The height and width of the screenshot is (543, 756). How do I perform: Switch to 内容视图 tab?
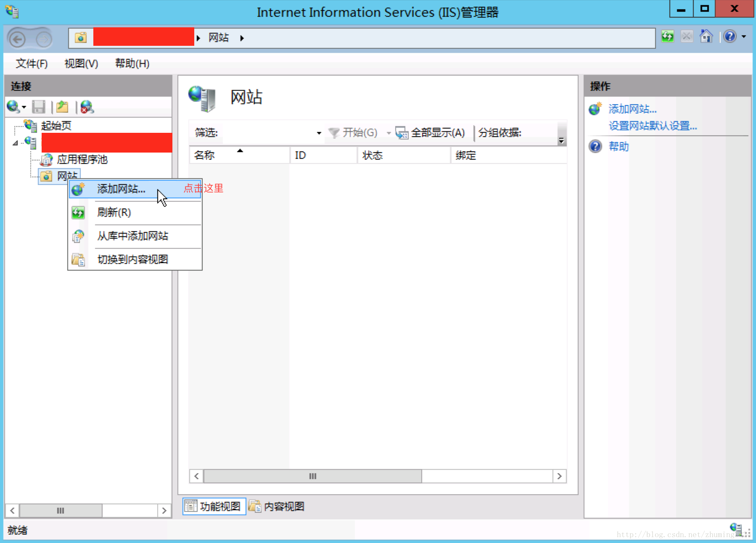pyautogui.click(x=277, y=506)
